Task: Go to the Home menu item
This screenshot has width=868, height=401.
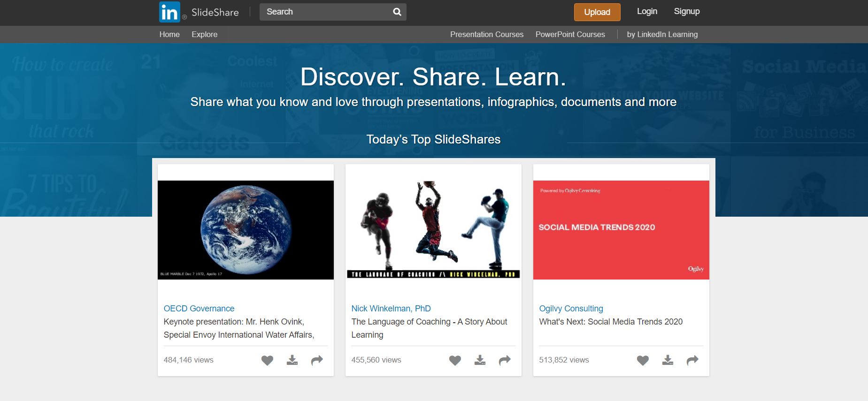Action: tap(169, 34)
